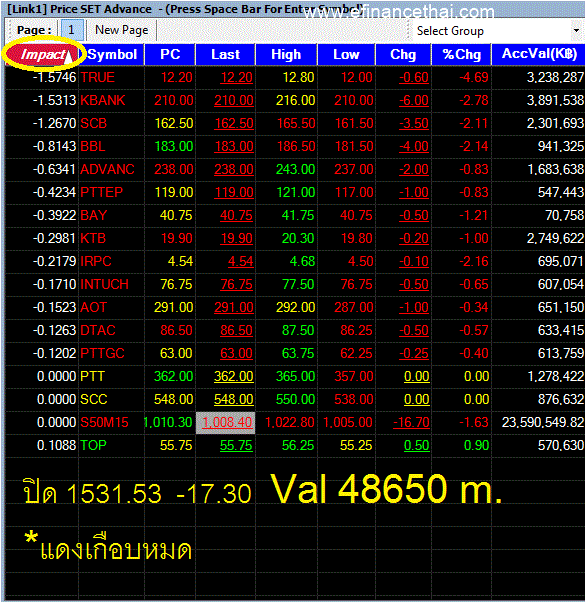Select the BAY symbol
Image resolution: width=585 pixels, height=602 pixels.
93,215
